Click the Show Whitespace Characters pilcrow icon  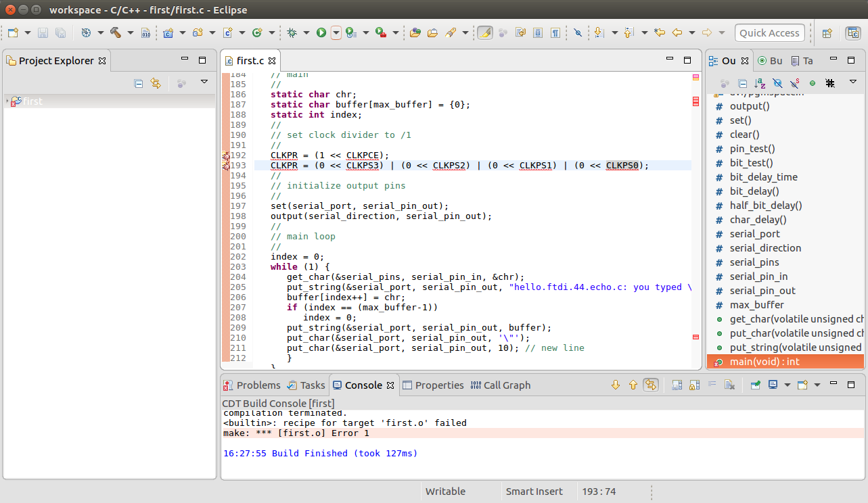[555, 32]
